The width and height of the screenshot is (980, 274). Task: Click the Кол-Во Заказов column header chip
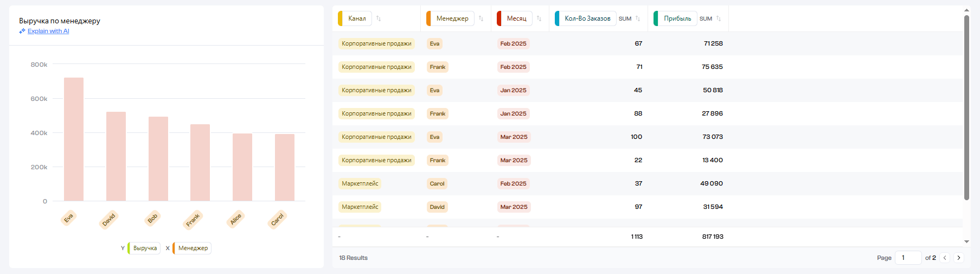coord(586,18)
